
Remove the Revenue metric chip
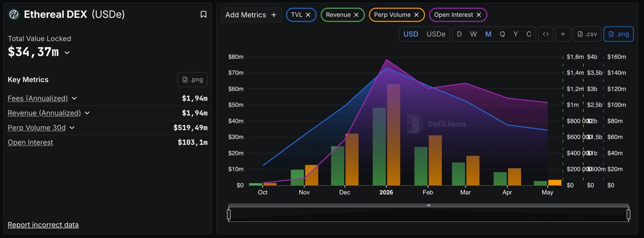[x=356, y=15]
